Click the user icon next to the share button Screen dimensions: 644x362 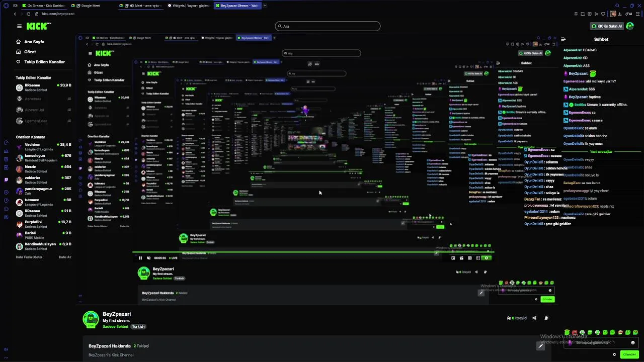546,318
